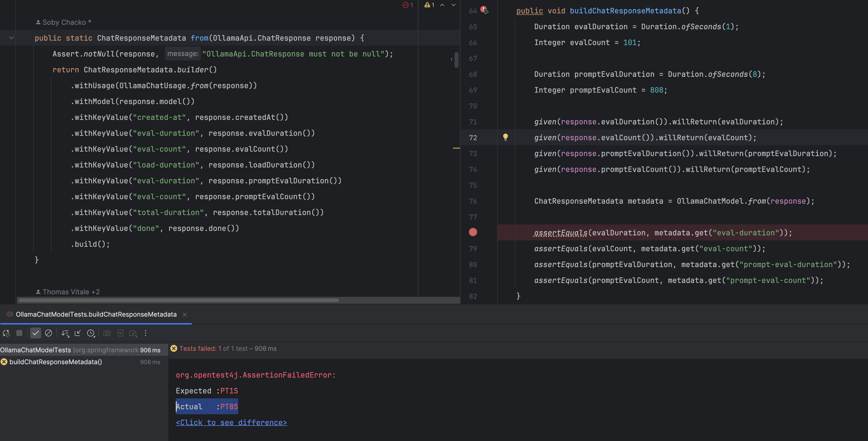Click the vertical scrollbar thumb in left editor
The height and width of the screenshot is (441, 868).
(x=457, y=60)
